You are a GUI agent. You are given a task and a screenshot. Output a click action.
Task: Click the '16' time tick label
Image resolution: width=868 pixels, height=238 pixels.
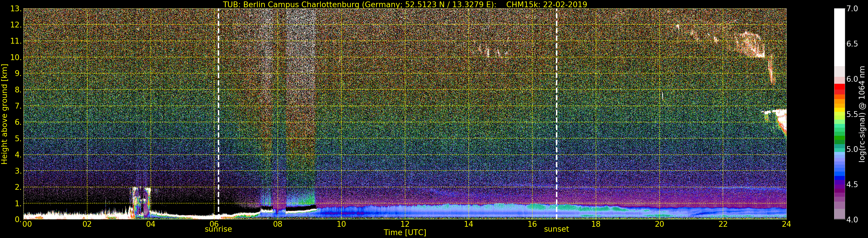coord(532,224)
